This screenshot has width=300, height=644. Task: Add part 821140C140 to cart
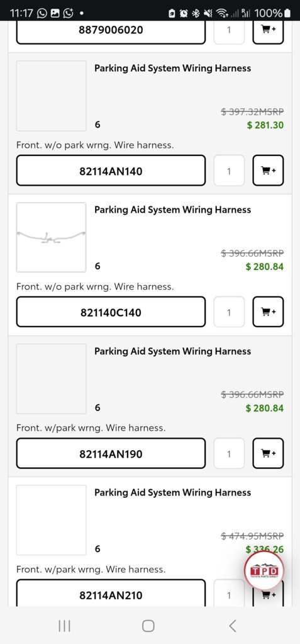click(268, 312)
